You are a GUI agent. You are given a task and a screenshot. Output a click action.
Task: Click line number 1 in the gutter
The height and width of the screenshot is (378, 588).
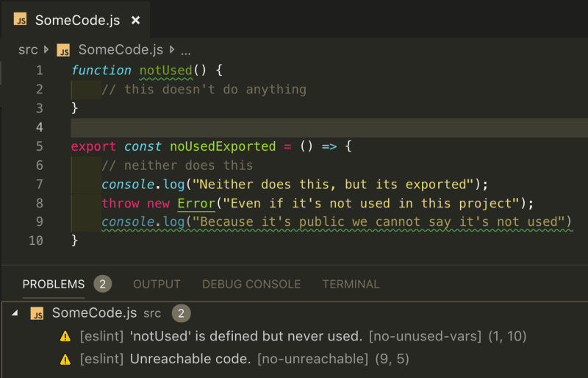click(40, 71)
